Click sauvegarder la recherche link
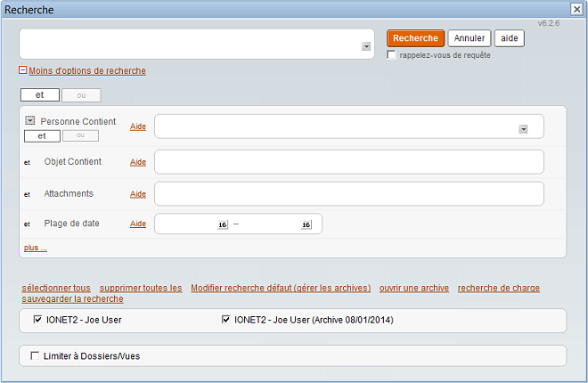 pyautogui.click(x=72, y=299)
